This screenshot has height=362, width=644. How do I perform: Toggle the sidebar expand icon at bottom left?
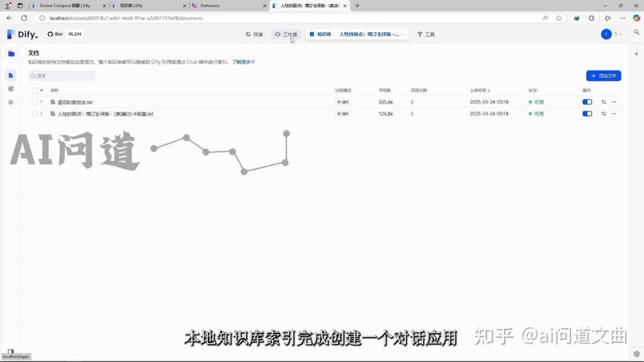pyautogui.click(x=11, y=351)
